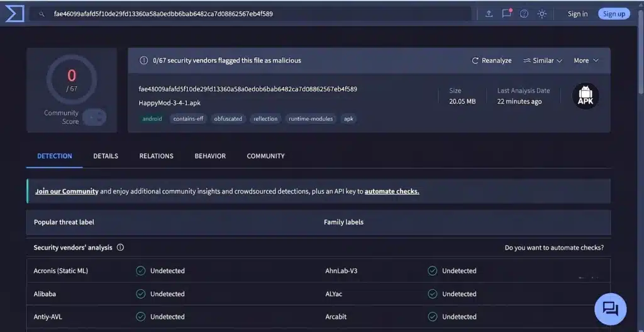The height and width of the screenshot is (332, 644).
Task: Click the 20.05 MB size value
Action: (462, 101)
